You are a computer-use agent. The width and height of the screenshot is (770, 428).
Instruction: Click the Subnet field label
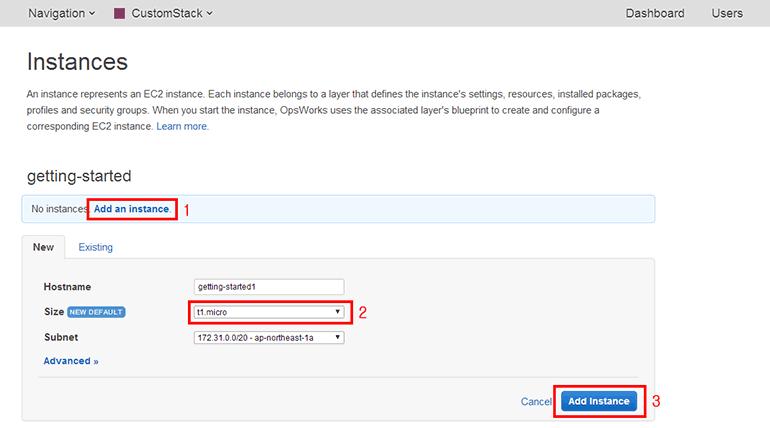(x=61, y=337)
